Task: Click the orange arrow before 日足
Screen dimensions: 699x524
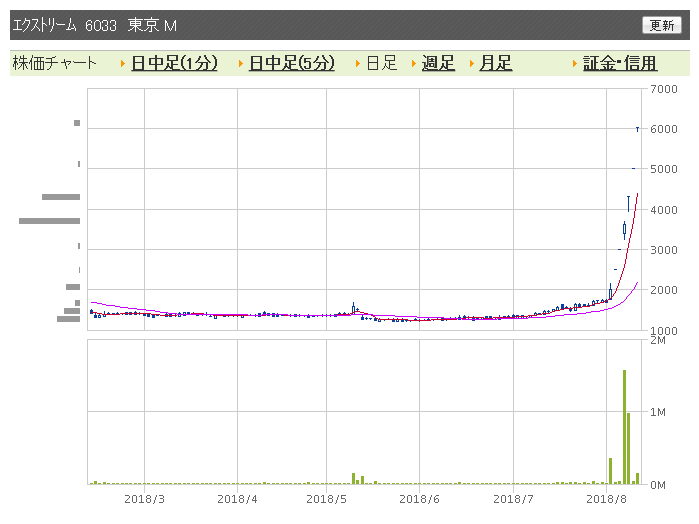Action: tap(358, 63)
